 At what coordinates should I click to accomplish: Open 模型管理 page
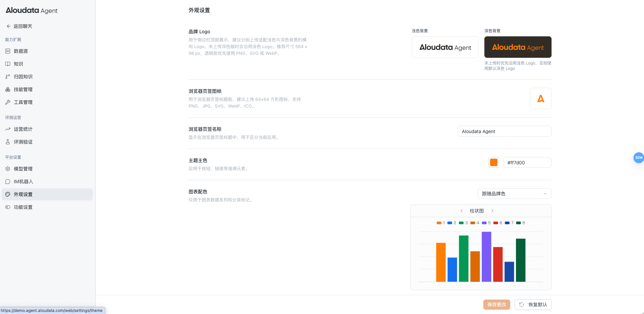tap(47, 169)
